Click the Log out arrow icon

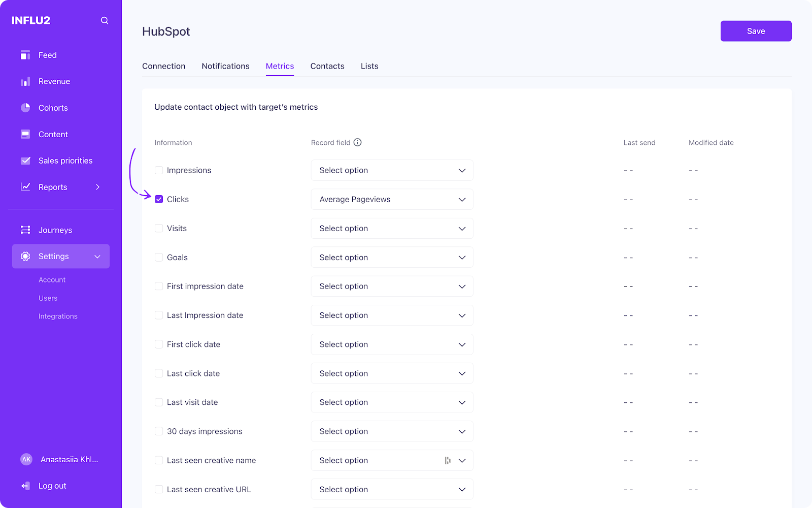[x=25, y=486]
